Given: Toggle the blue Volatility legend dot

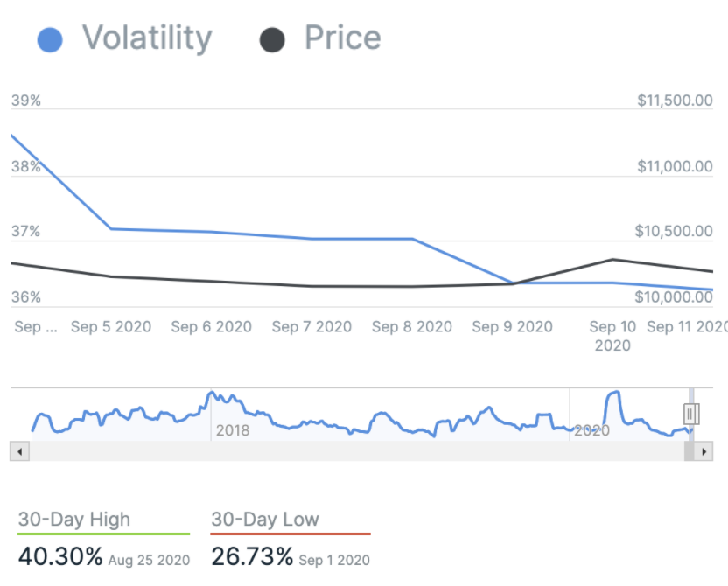Looking at the screenshot, I should [x=51, y=39].
